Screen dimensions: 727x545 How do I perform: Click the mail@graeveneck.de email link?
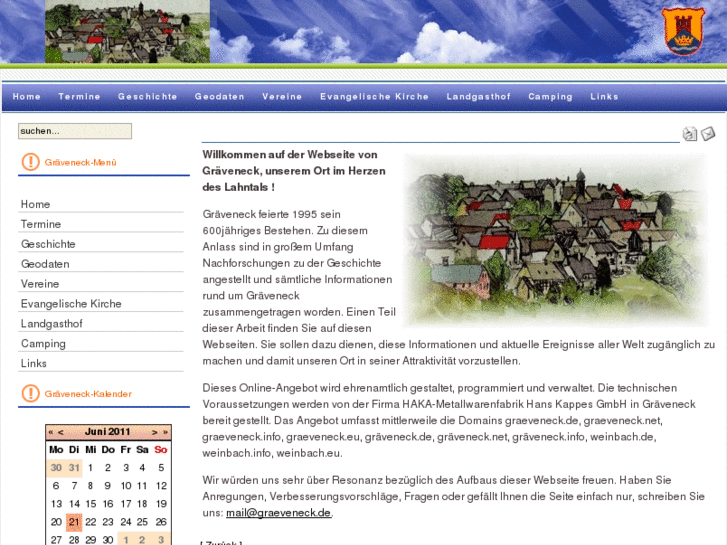point(278,513)
